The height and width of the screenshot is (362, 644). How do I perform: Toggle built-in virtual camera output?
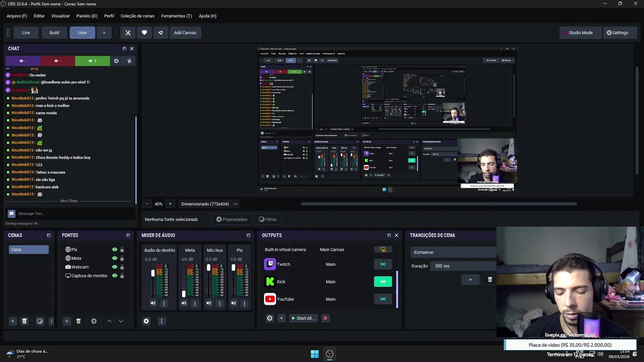click(x=383, y=250)
